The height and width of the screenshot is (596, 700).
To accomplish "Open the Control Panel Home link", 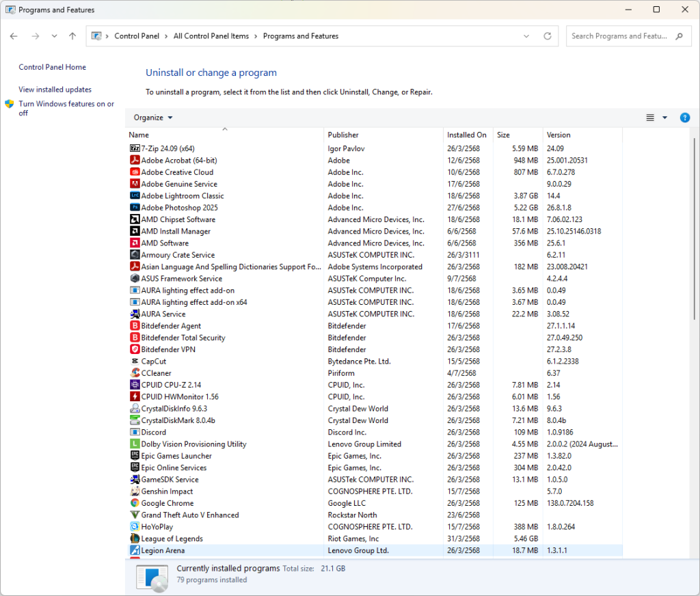I will [x=52, y=67].
